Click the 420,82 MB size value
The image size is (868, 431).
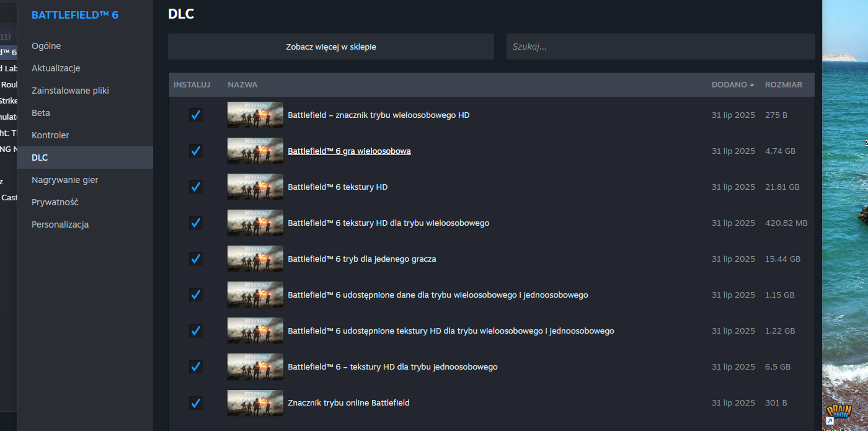click(786, 223)
